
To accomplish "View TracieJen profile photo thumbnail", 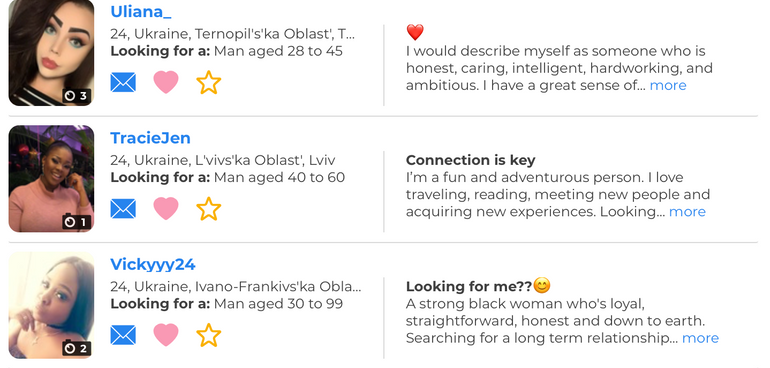I will coord(51,178).
